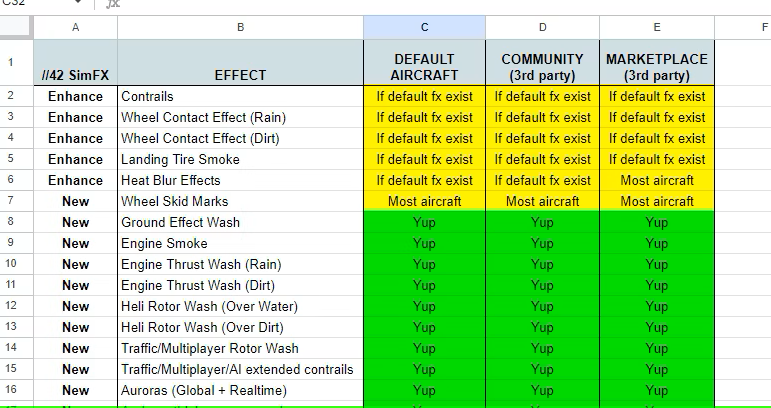Select the Contrails cell
The width and height of the screenshot is (771, 408).
(x=240, y=96)
